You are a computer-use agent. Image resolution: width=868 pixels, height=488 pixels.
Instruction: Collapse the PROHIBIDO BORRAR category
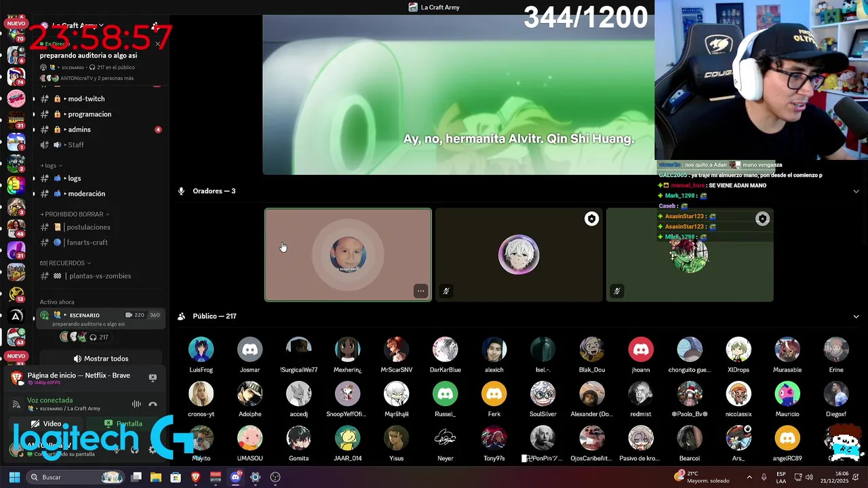click(x=75, y=214)
